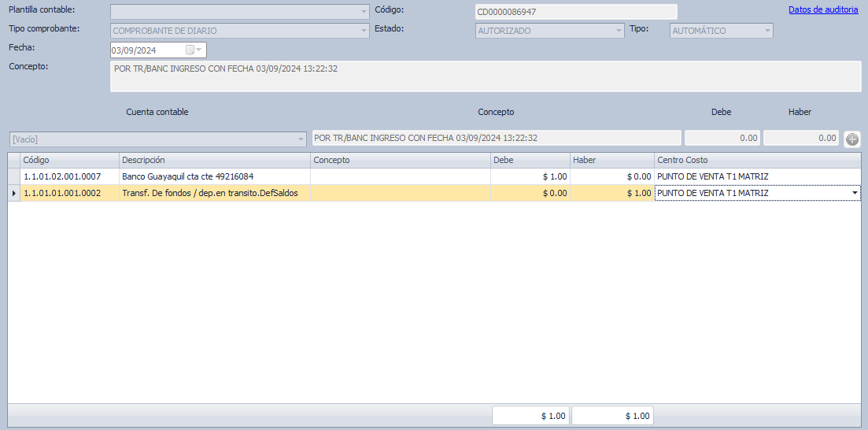Open the Tipo AUTOMÁTICO dropdown
Screen dimensions: 868x430
[767, 31]
